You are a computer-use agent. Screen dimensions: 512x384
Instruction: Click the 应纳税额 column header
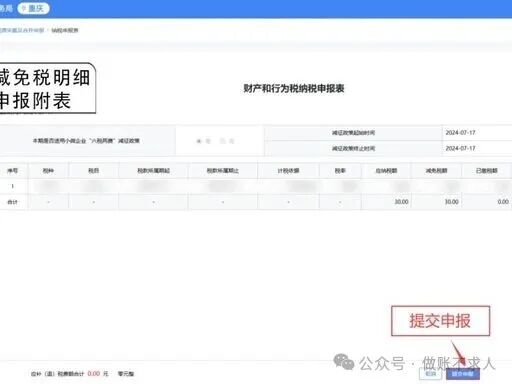(386, 171)
